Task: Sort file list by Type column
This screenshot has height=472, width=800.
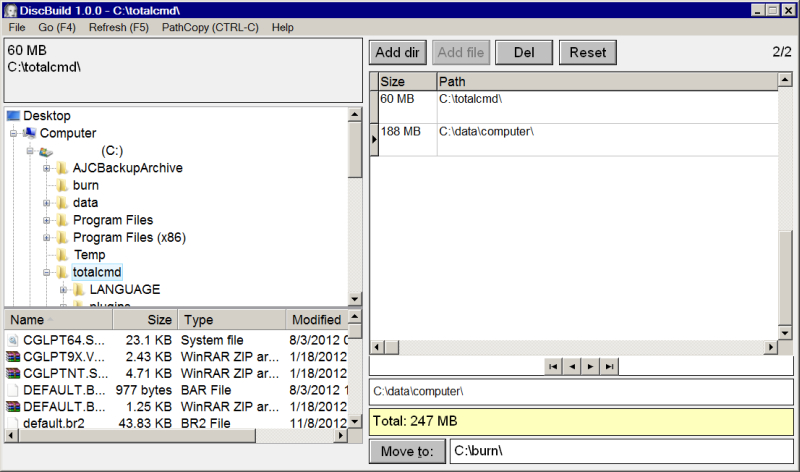Action: pos(232,320)
